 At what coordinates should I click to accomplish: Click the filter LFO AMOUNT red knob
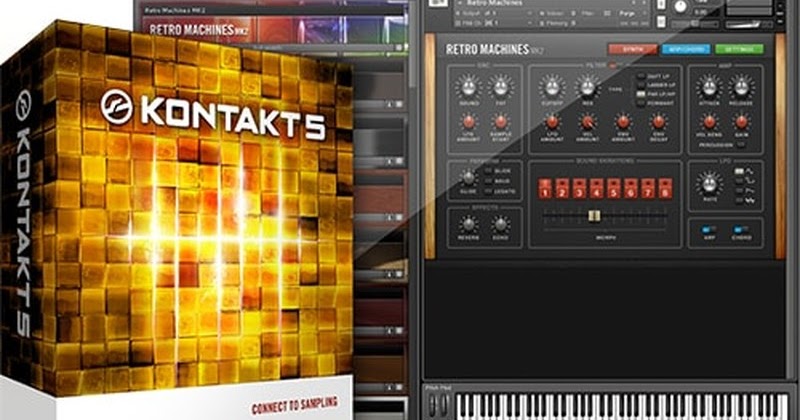[552, 121]
